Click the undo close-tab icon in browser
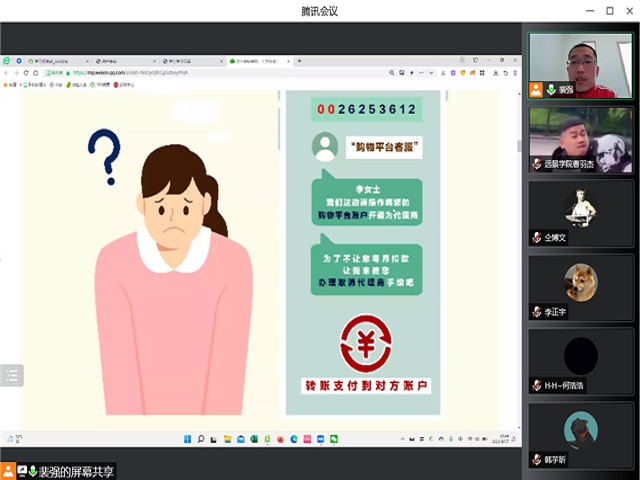The height and width of the screenshot is (480, 640). 505,73
